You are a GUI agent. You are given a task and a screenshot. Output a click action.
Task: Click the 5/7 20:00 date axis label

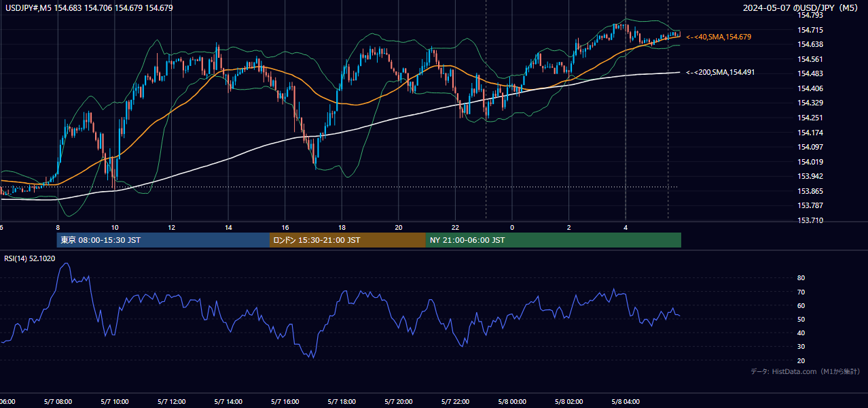[x=398, y=402]
